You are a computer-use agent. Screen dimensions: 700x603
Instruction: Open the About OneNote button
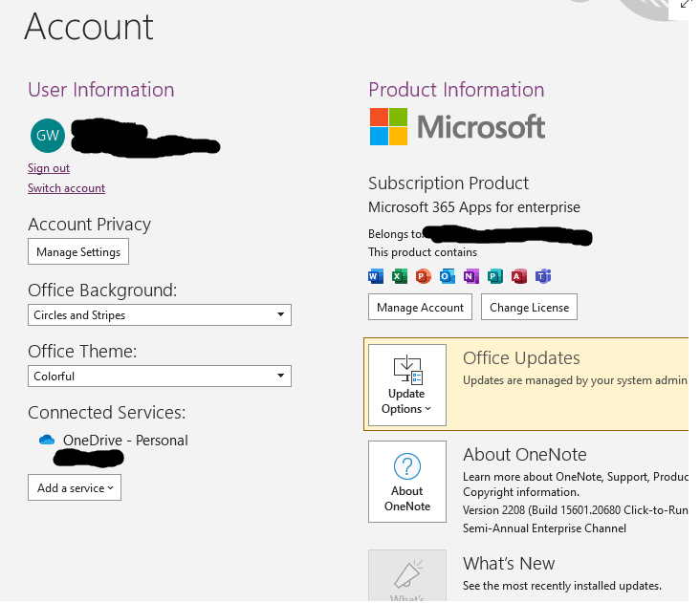[x=407, y=482]
